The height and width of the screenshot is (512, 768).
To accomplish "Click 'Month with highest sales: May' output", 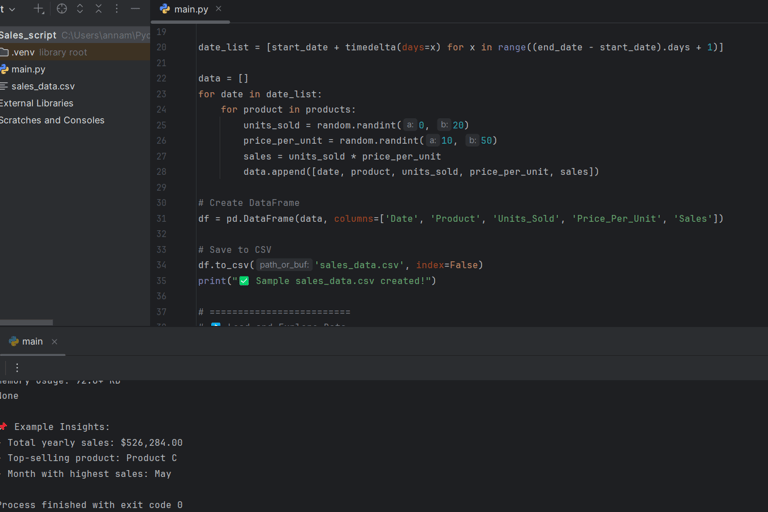I will coord(89,474).
